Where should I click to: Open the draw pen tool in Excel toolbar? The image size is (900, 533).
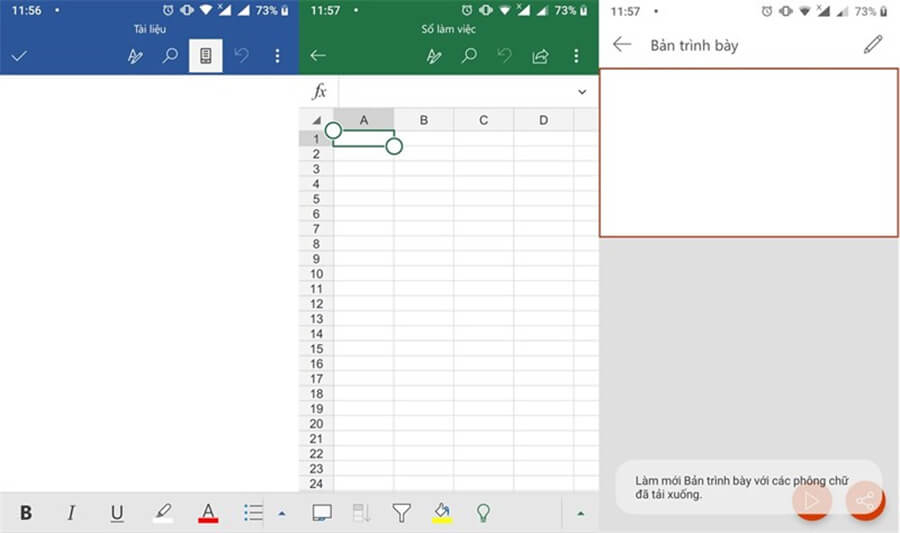(x=434, y=56)
